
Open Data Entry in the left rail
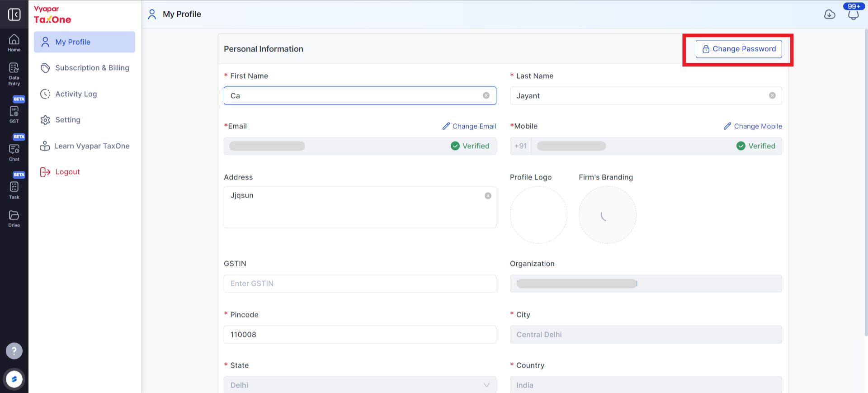click(14, 74)
